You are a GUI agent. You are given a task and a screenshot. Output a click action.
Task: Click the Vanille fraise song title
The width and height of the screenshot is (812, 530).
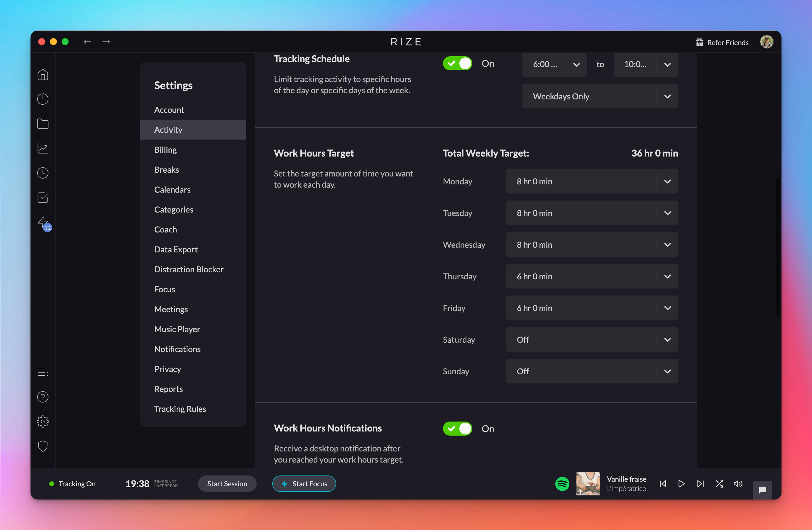[x=626, y=479]
